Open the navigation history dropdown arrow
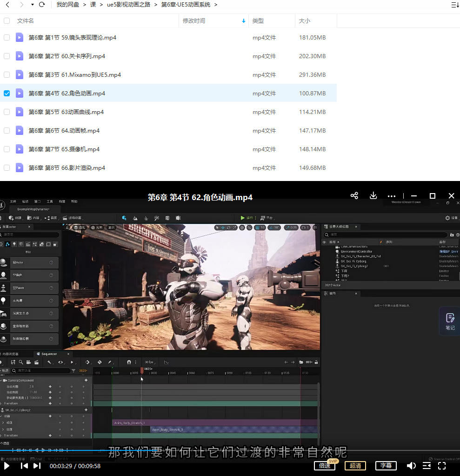This screenshot has width=460, height=476. pos(32,5)
